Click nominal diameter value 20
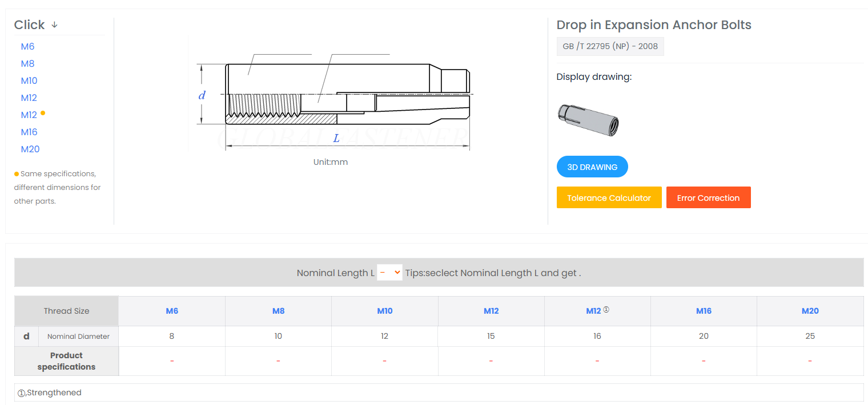The height and width of the screenshot is (405, 868). click(704, 336)
